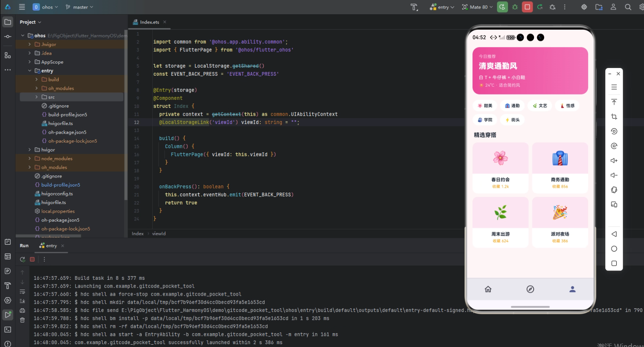Viewport: 644px width, 347px height.
Task: Open the 派对夜场 outfit card
Action: click(560, 222)
